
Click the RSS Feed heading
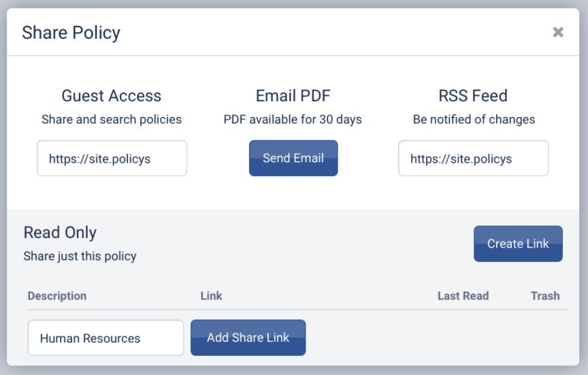473,96
